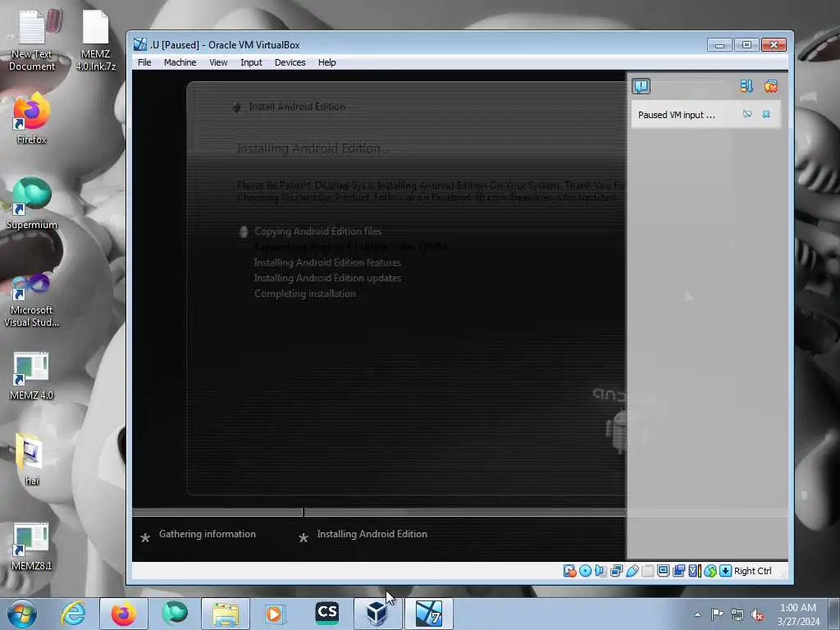Click the CPU virtualization V status icon
Screen dimensions: 840x630
pos(694,571)
